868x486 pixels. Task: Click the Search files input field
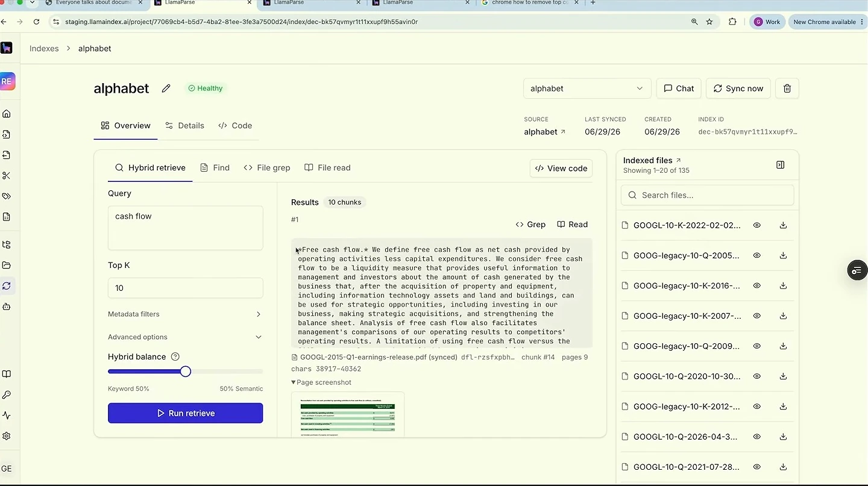coord(707,195)
